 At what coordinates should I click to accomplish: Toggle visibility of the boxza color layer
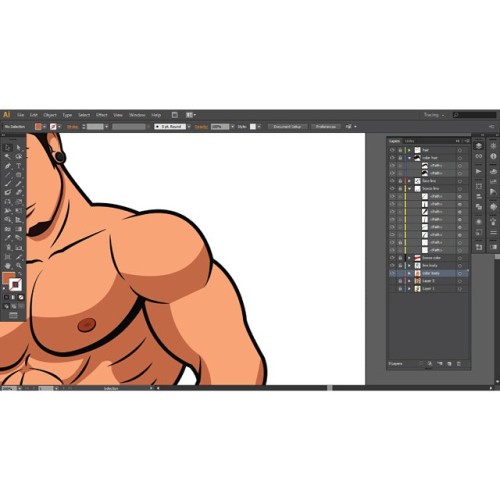392,258
